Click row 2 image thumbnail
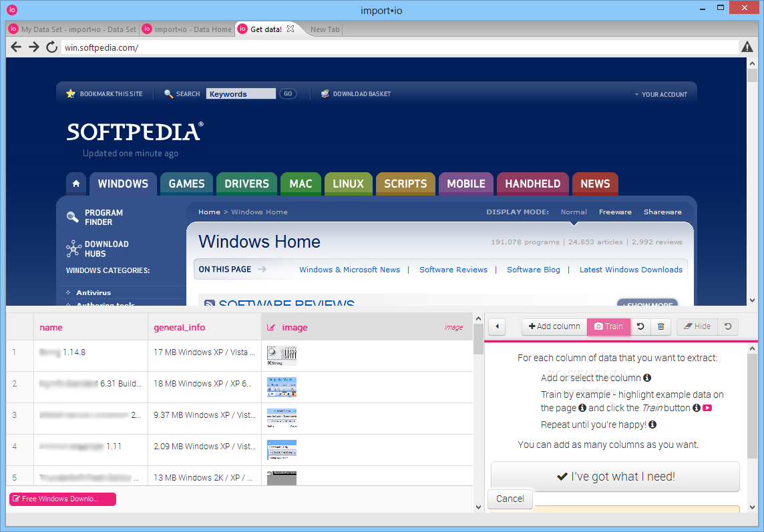The width and height of the screenshot is (764, 532). (282, 387)
